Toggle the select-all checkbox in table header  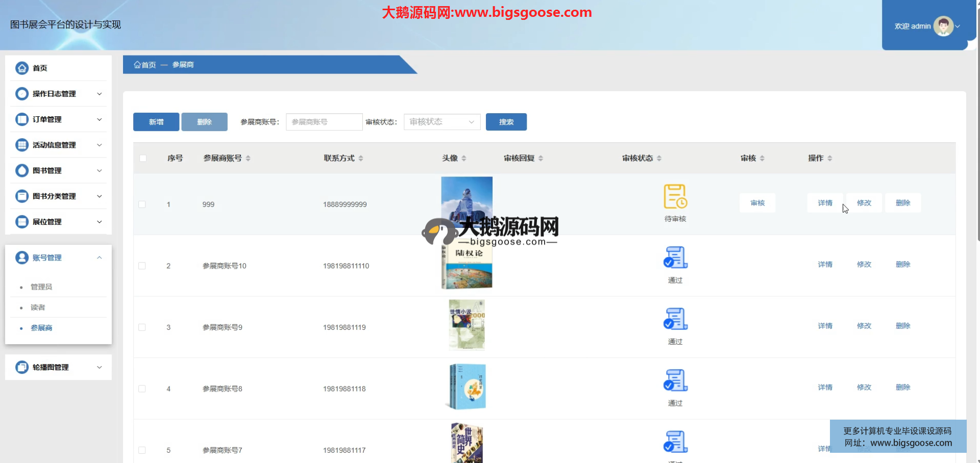[x=143, y=158]
